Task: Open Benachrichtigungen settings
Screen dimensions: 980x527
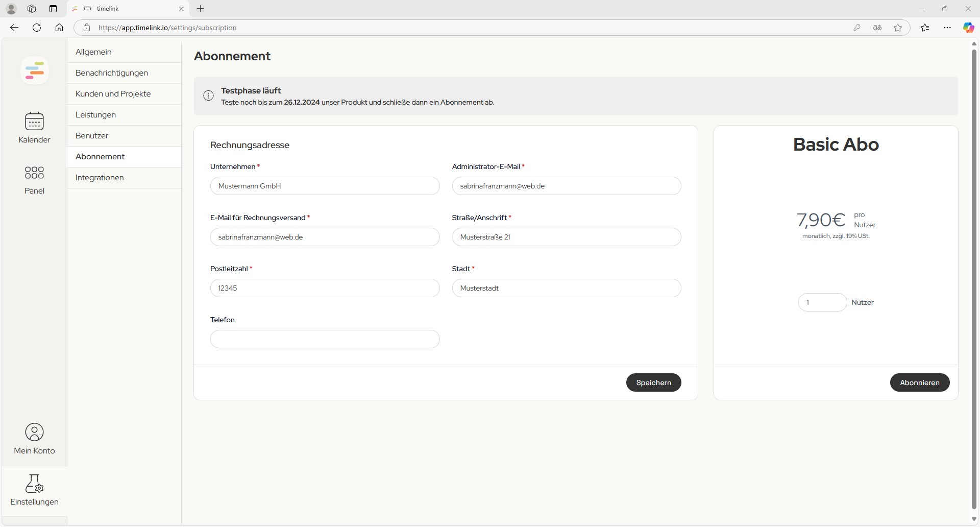Action: coord(124,73)
